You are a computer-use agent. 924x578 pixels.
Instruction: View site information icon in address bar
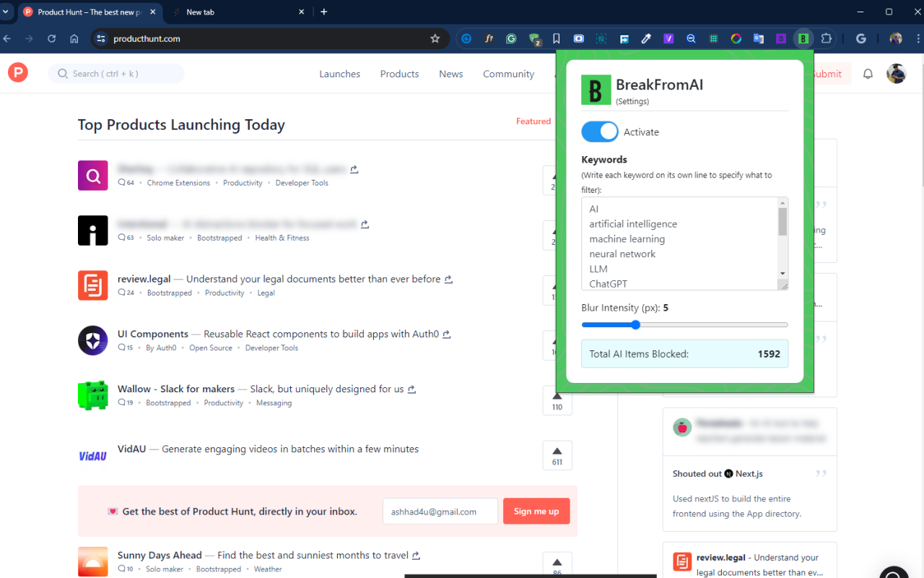[x=101, y=39]
